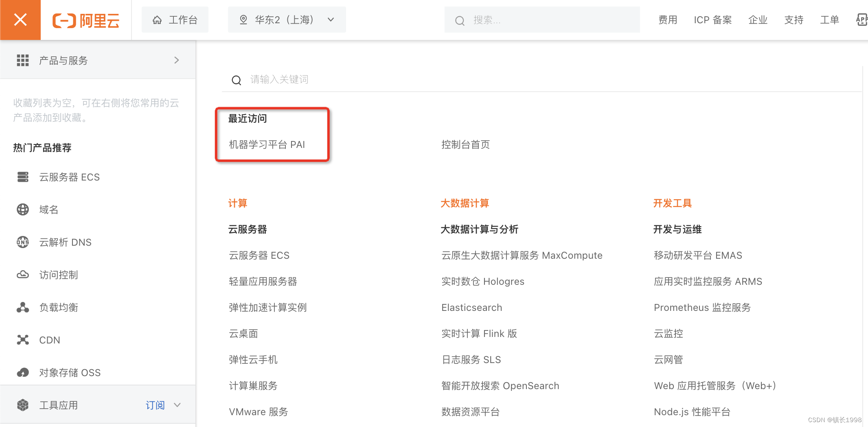Image resolution: width=868 pixels, height=427 pixels.
Task: Open Elasticsearch product
Action: [472, 308]
